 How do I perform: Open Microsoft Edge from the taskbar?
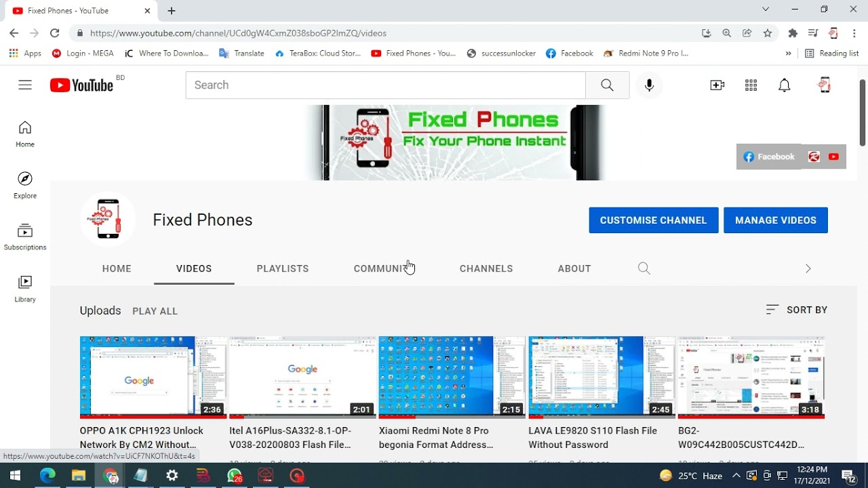[x=47, y=476]
